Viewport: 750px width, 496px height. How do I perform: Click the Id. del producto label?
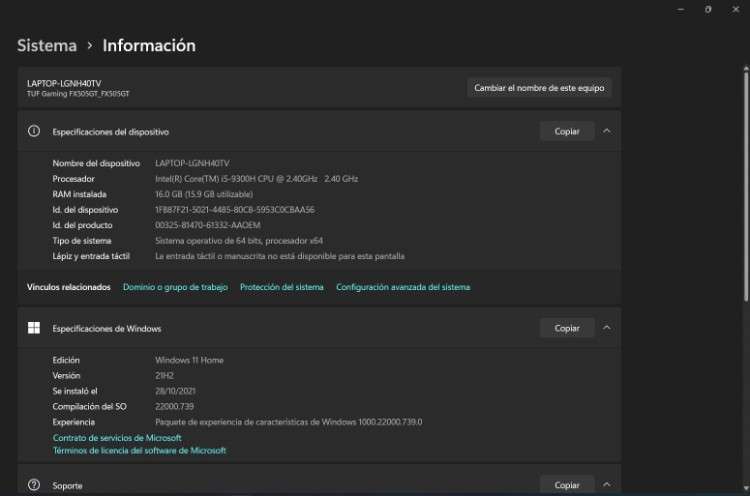[x=82, y=225]
